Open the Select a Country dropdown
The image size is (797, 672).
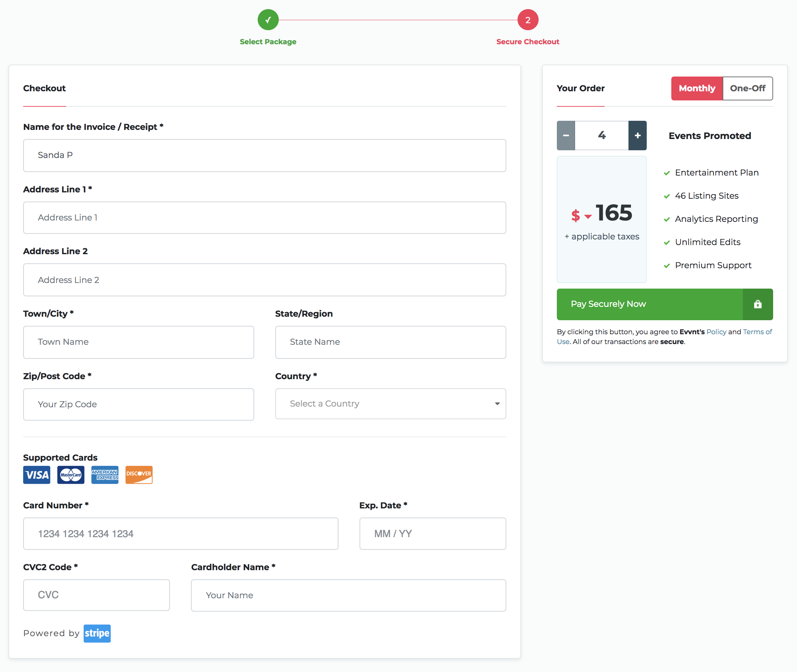390,404
